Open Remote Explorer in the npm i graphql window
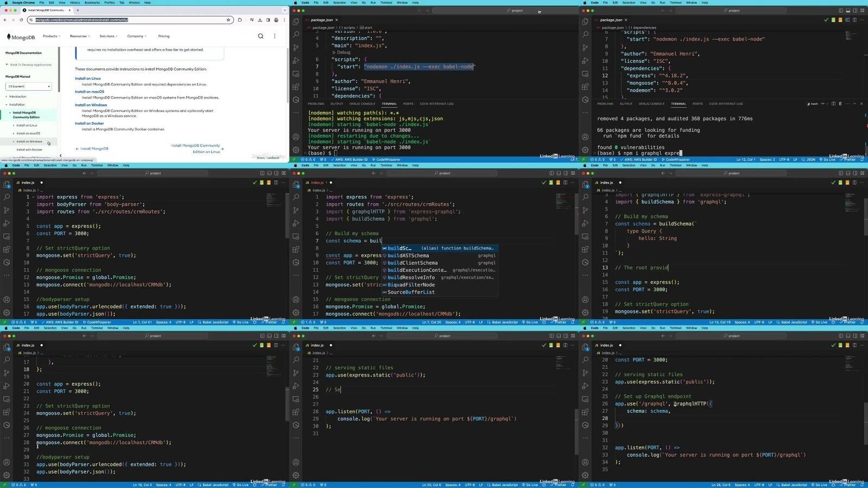Screen dimensions: 868x488 point(585,73)
